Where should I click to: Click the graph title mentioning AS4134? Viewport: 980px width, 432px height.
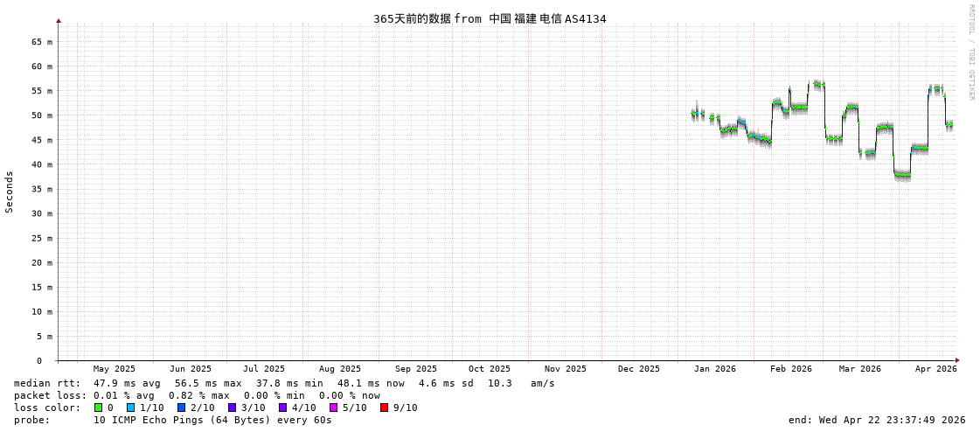pyautogui.click(x=490, y=18)
